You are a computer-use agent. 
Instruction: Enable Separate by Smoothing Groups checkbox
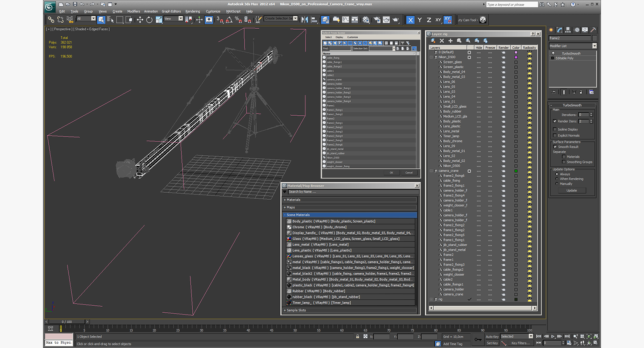[x=564, y=162]
